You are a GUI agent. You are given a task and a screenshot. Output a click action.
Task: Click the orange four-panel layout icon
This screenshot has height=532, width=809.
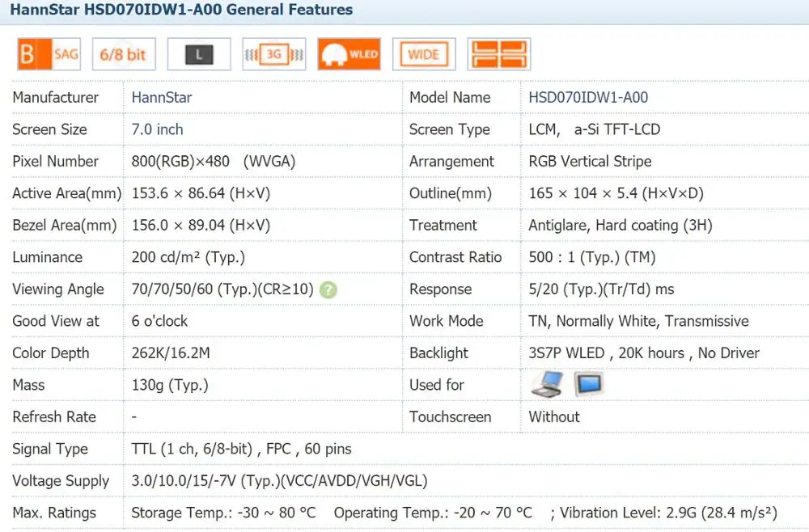tap(499, 54)
